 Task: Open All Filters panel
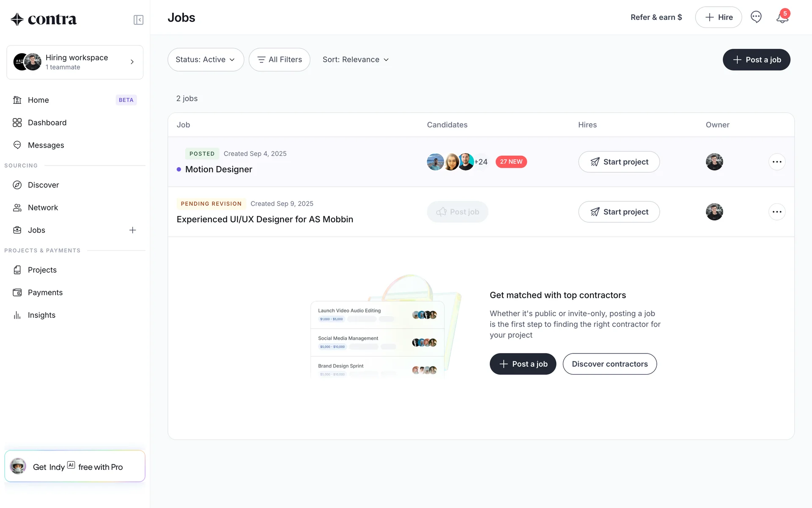(x=280, y=60)
